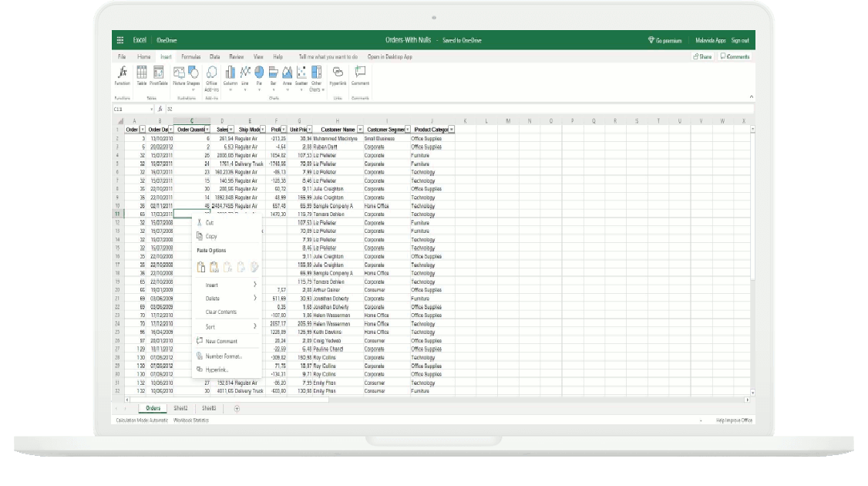Select Copy in the context menu
868x486 pixels.
(227, 236)
